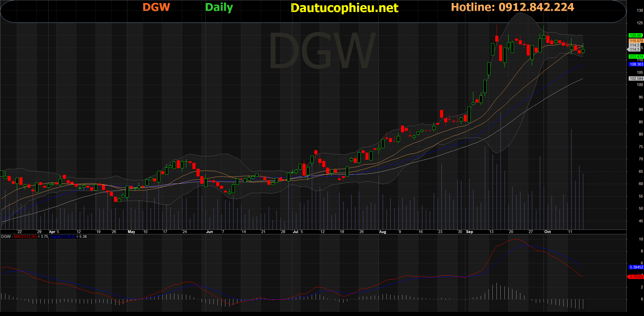Click the blue Signal(12,26,9) indicator label
This screenshot has width=644, height=316.
tap(63, 237)
